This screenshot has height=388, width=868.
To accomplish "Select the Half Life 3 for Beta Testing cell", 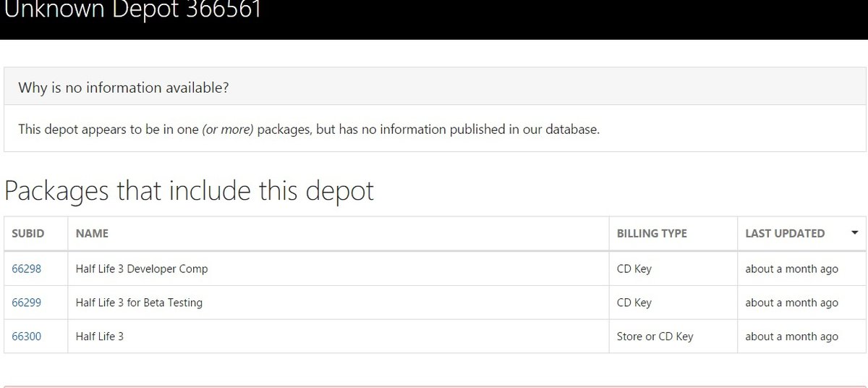I will (x=139, y=303).
